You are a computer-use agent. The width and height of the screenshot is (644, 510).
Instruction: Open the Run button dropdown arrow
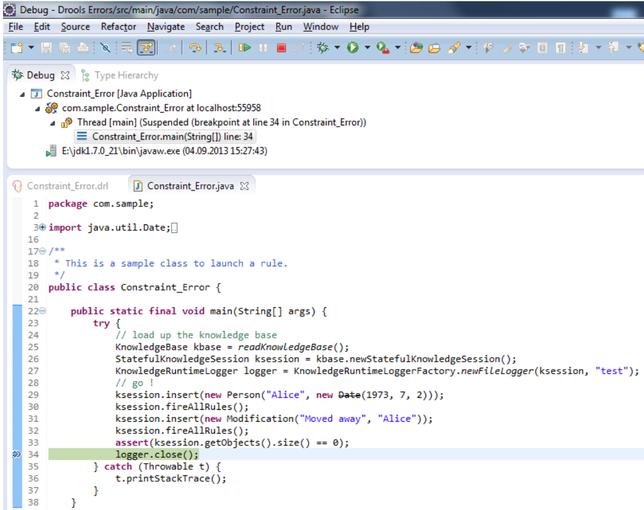[x=367, y=47]
